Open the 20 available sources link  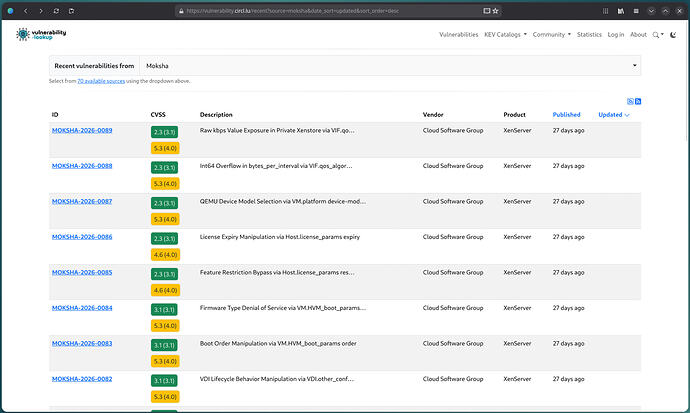[x=101, y=81]
